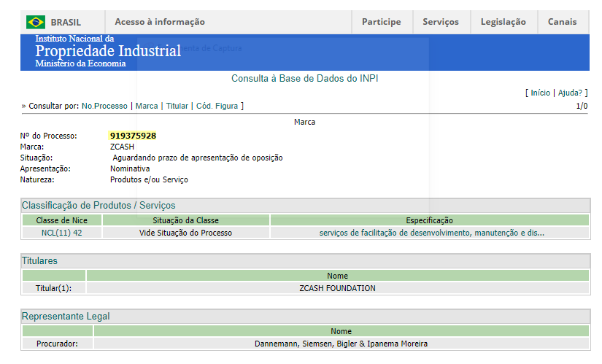Open the Legislação menu item
The height and width of the screenshot is (364, 602).
[x=503, y=22]
